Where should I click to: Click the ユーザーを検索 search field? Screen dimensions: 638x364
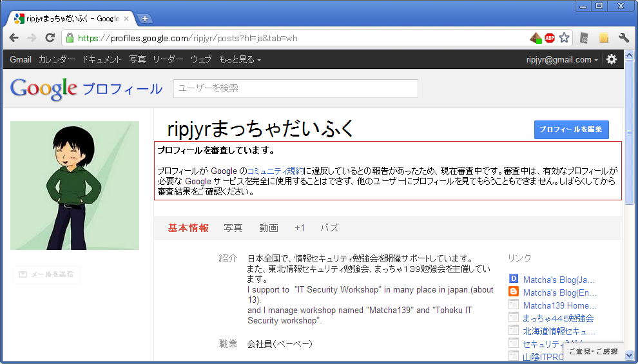click(296, 88)
